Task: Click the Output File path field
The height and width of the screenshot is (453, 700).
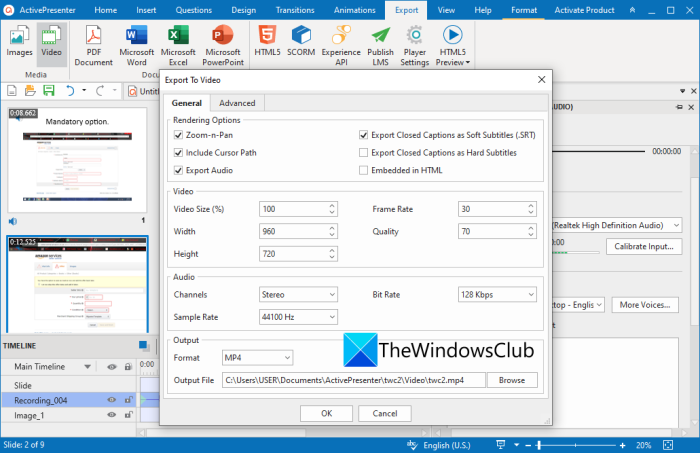Action: 354,380
